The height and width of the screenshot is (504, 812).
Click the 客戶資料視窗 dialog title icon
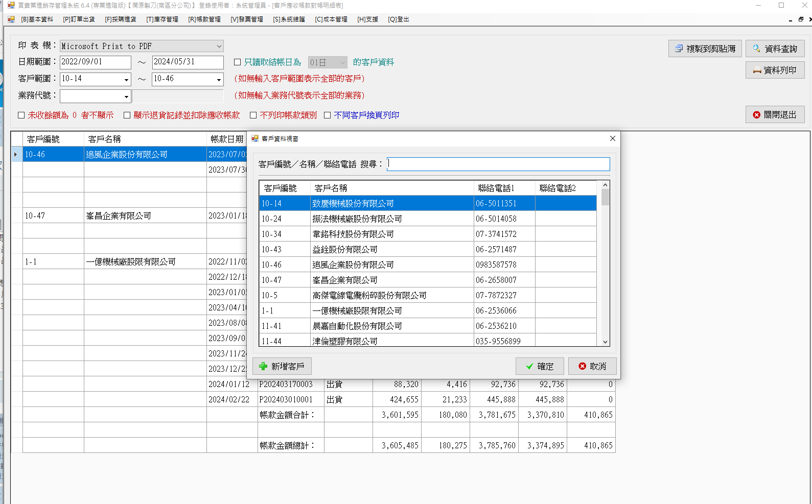(x=255, y=138)
